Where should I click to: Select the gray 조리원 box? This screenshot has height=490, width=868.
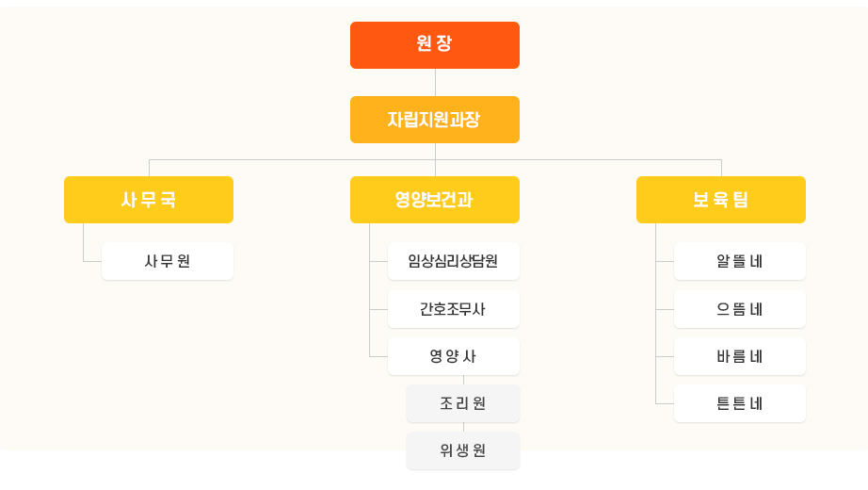[x=463, y=403]
